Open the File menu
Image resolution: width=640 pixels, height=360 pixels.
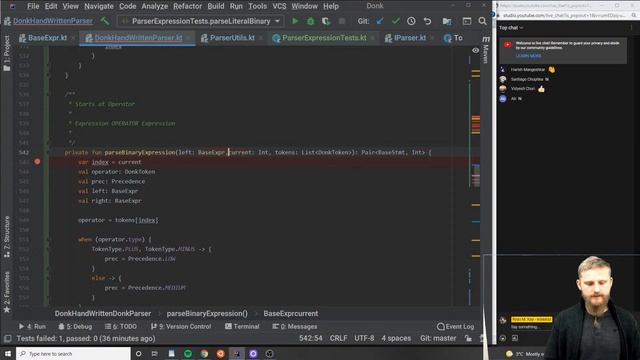(33, 6)
